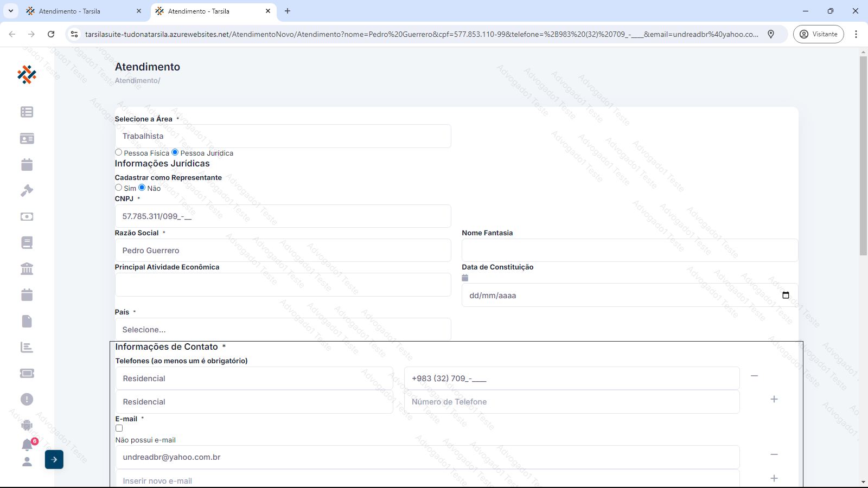Check the Não possui e-mail checkbox
Viewport: 868px width, 488px height.
click(119, 428)
